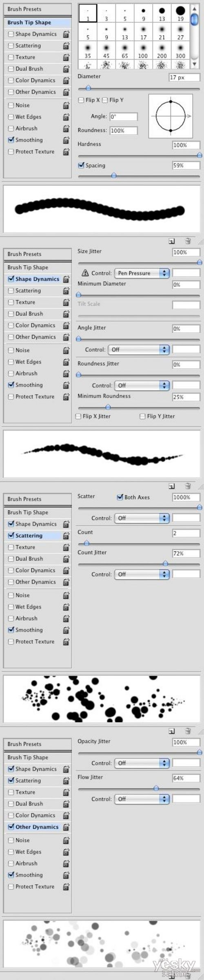Click the new brush icon above Opacity Jitter
204x980 pixels.
click(x=172, y=731)
